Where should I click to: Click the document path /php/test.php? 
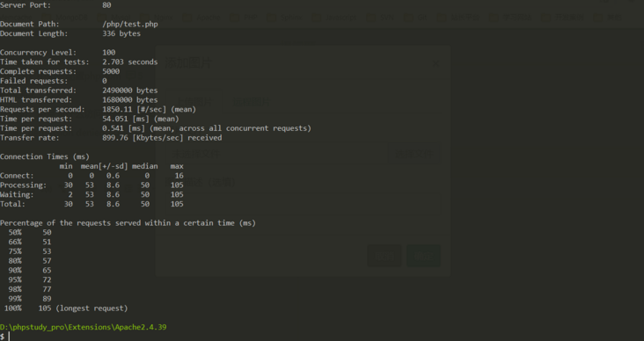point(130,24)
